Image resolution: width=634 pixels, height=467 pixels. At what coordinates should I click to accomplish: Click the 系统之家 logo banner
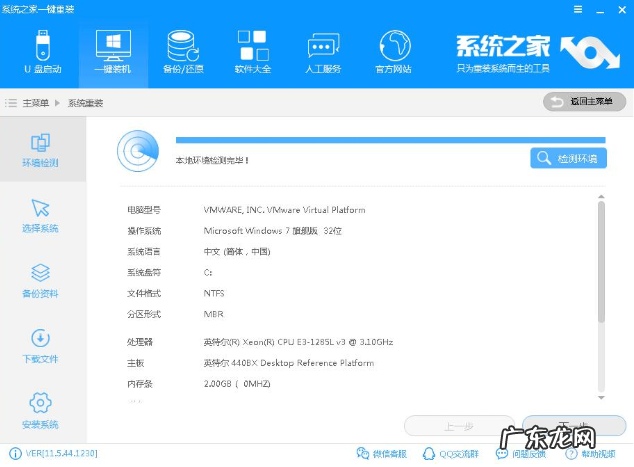[x=538, y=53]
